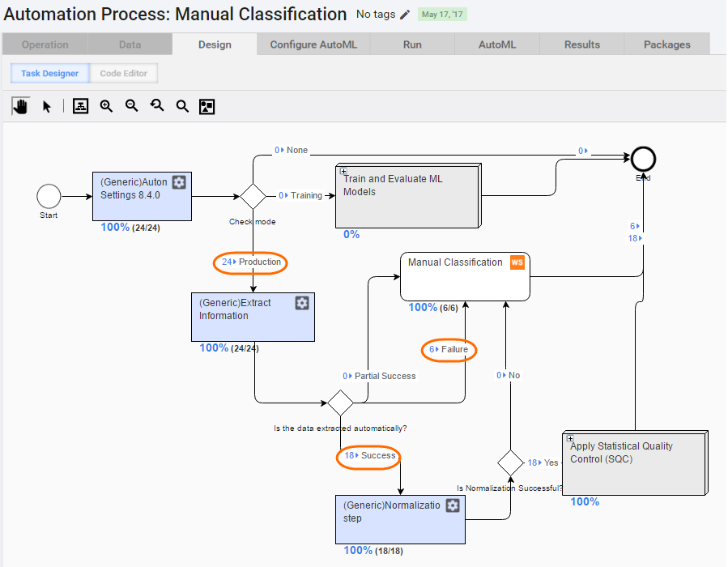728x567 pixels.
Task: Click the 100% (6/6) progress under Manual Classification
Action: (x=433, y=308)
